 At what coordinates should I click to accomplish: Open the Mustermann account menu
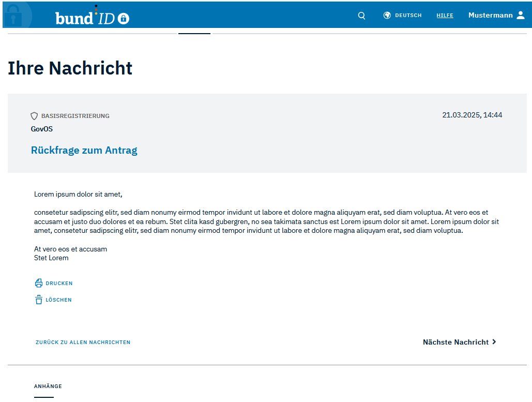coord(490,16)
